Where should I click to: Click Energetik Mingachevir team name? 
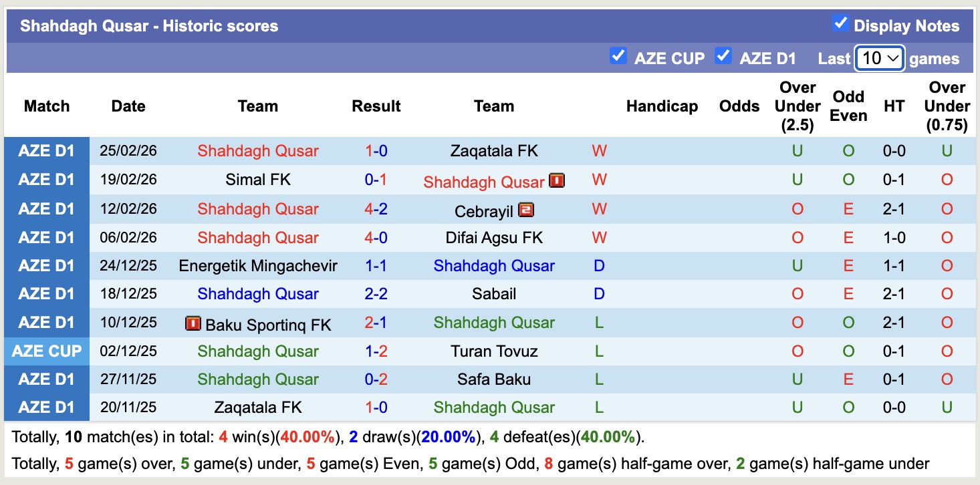coord(258,265)
